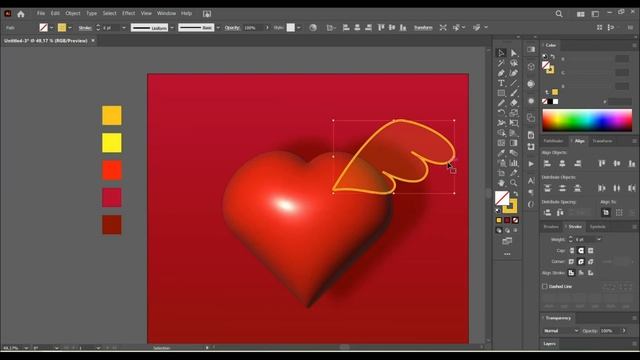The width and height of the screenshot is (640, 360).
Task: Open the Window menu
Action: 167,13
